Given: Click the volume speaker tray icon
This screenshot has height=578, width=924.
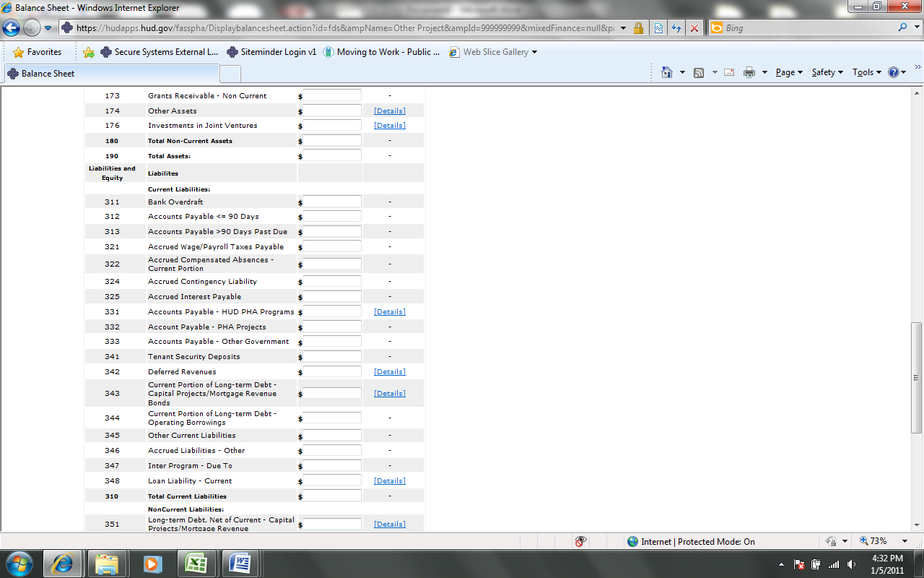Looking at the screenshot, I should [x=851, y=564].
